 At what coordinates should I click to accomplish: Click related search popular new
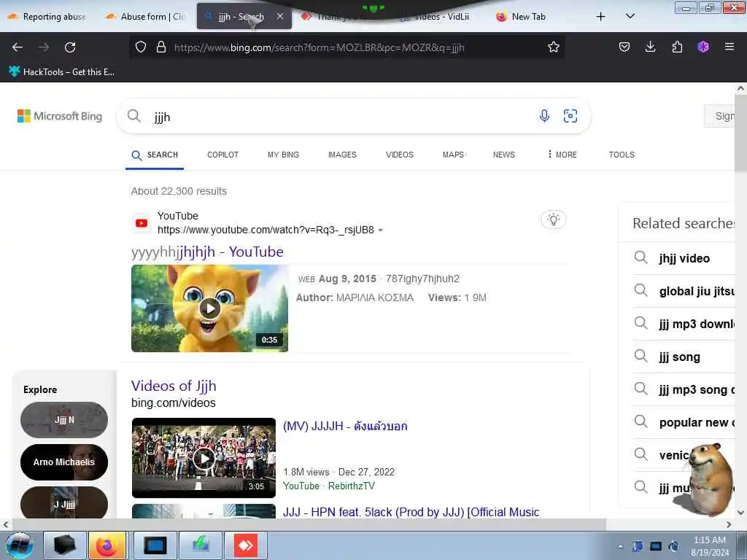[x=684, y=422]
